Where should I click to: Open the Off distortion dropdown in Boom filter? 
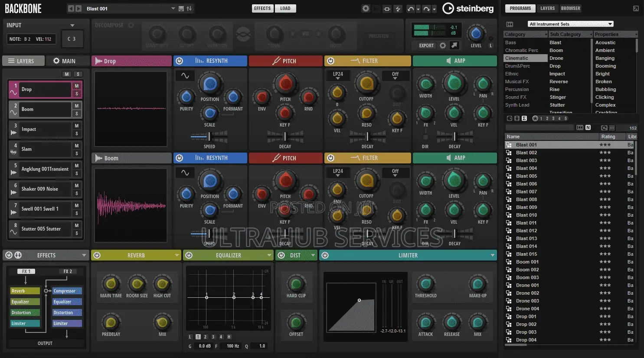(x=395, y=173)
